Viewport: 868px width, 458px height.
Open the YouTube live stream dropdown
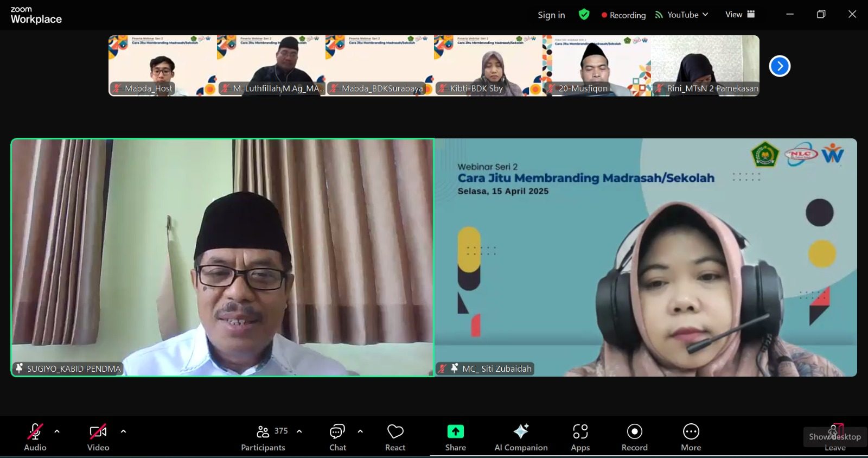682,15
